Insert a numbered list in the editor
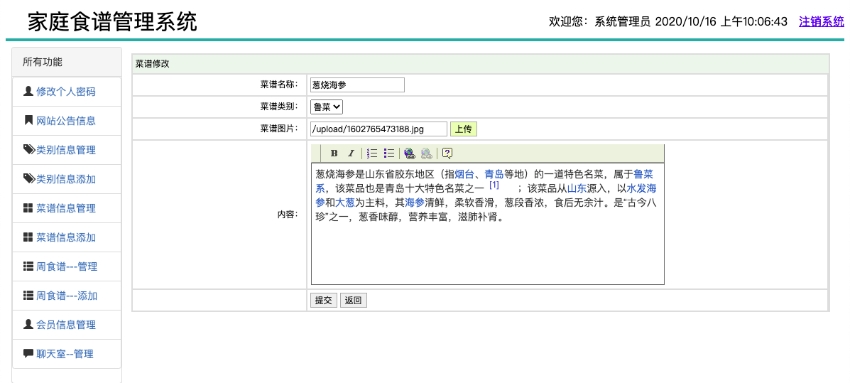 coord(372,153)
